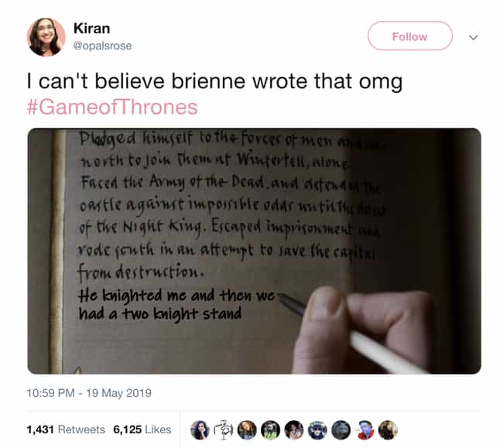The height and width of the screenshot is (448, 503).
Task: Click the fourth liker avatar
Action: pyautogui.click(x=270, y=429)
